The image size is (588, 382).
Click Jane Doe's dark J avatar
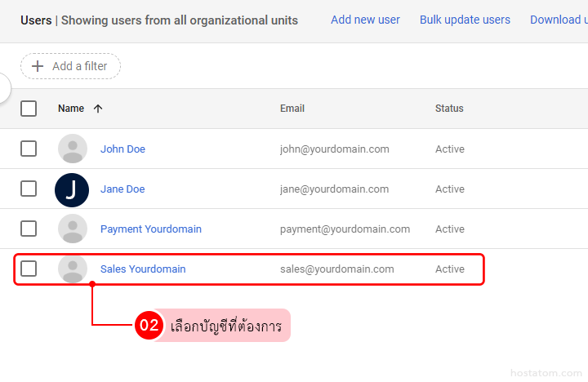click(72, 189)
